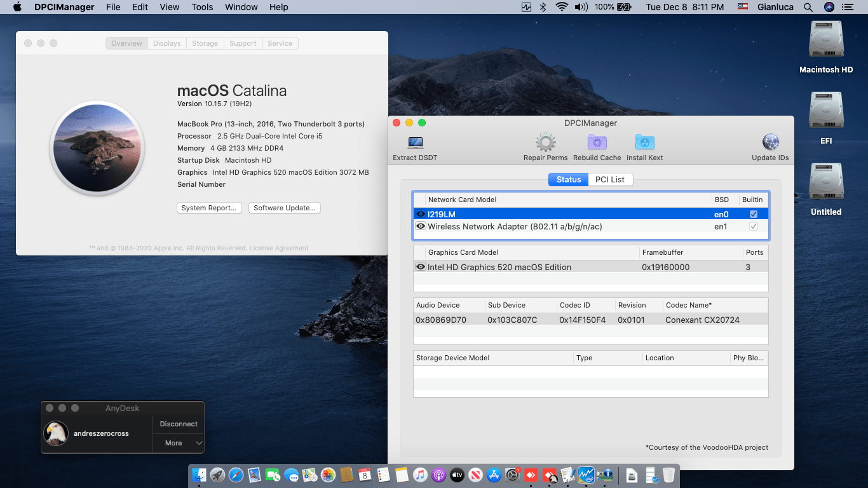Toggle visibility of the Wireless Network Adapter
The image size is (868, 488).
(x=421, y=226)
